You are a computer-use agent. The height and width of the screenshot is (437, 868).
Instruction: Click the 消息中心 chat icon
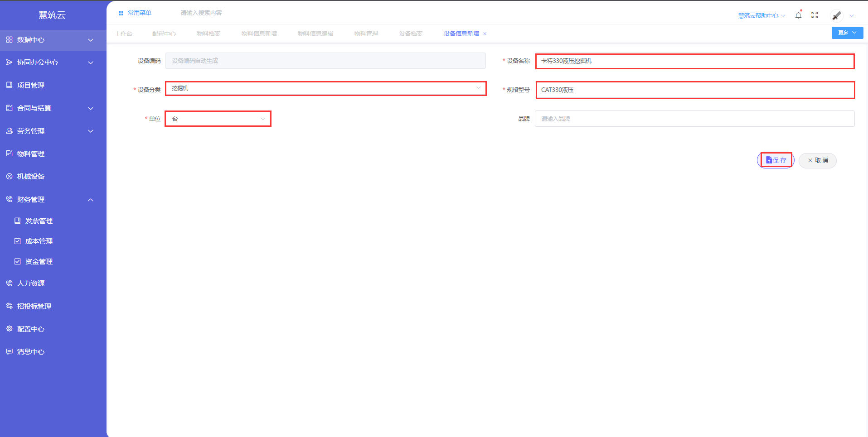click(x=9, y=351)
